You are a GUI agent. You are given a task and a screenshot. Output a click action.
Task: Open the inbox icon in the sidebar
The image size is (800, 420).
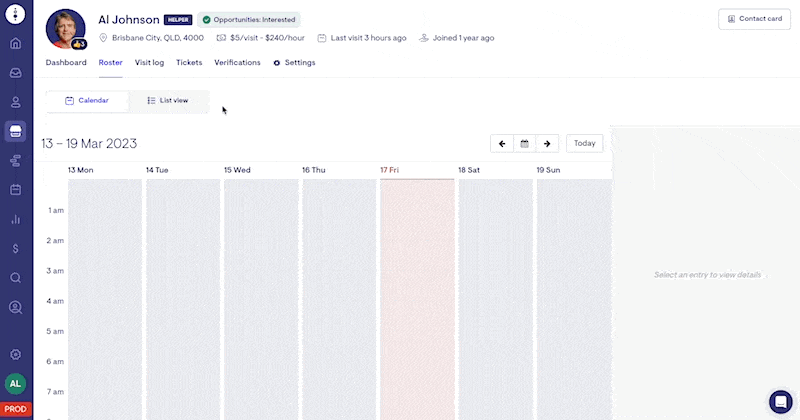coord(16,73)
